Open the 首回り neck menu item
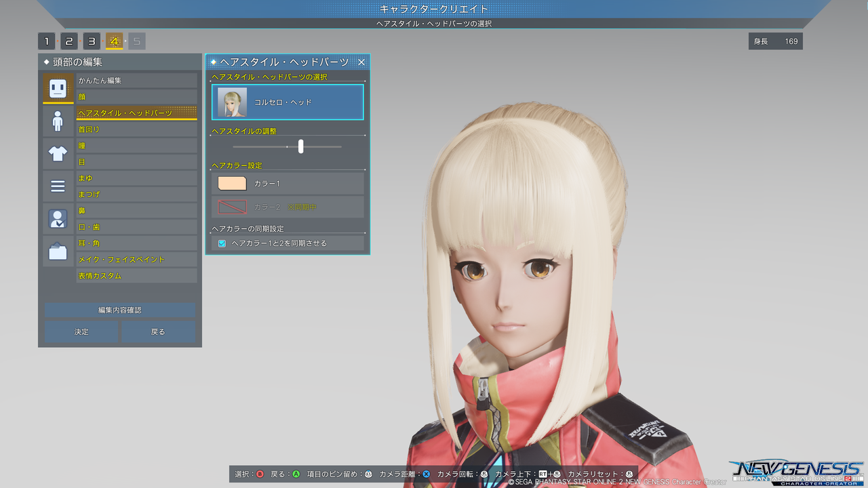Viewport: 868px width, 488px height. point(136,129)
